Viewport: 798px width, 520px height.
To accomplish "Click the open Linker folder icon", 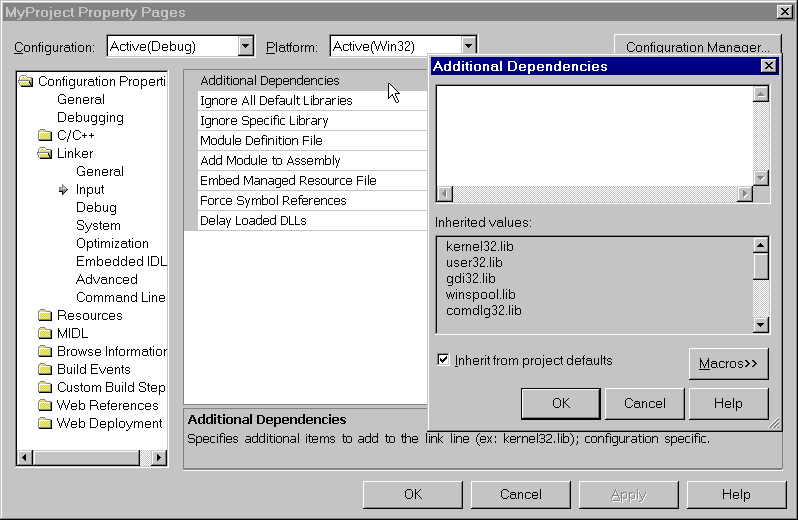I will pos(44,154).
